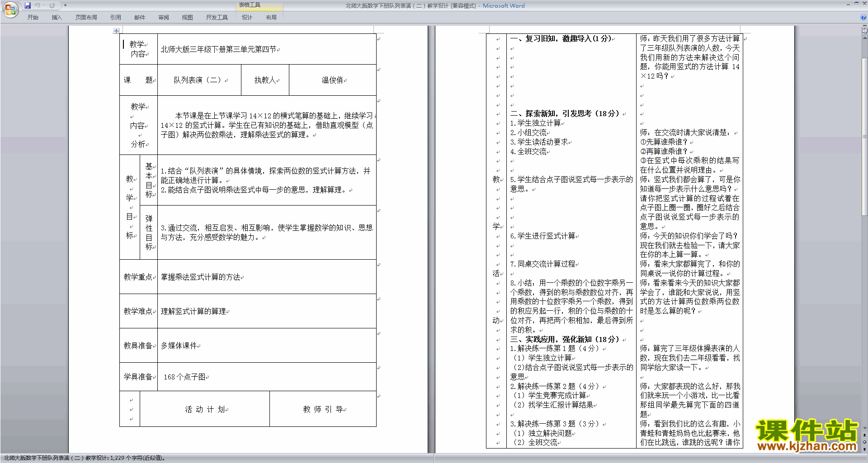Open the table tools 设计 tab
This screenshot has width=868, height=463.
247,18
